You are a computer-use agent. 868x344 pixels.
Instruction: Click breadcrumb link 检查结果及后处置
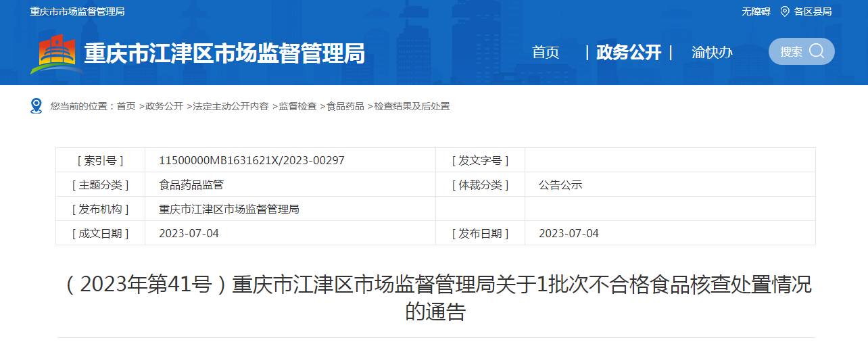412,106
